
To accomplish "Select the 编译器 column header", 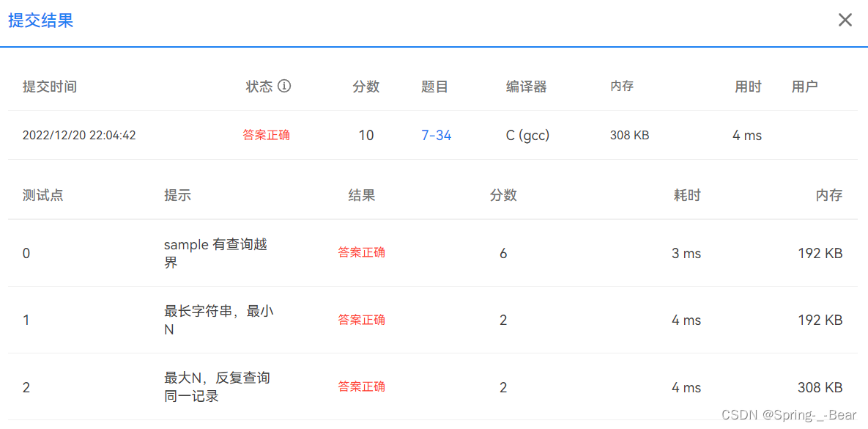I will [x=527, y=86].
